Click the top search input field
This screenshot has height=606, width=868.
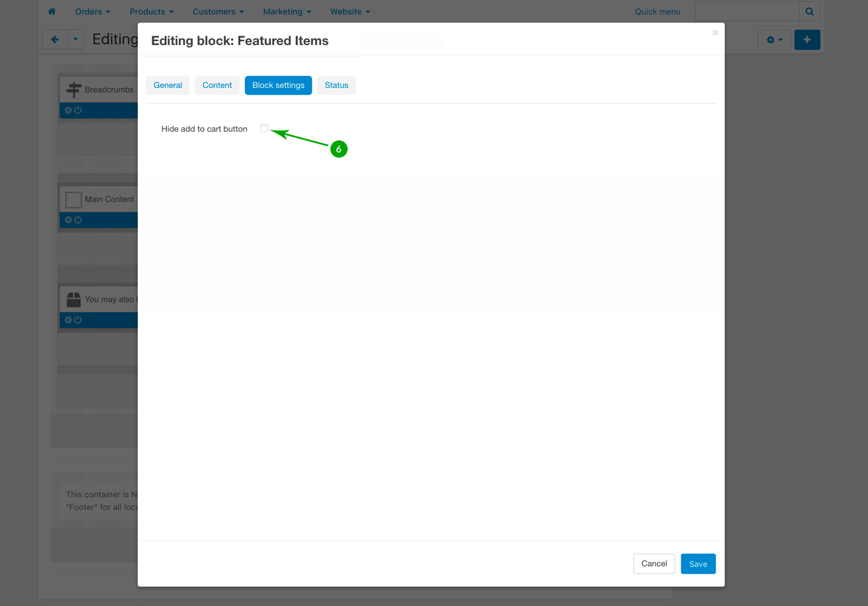[x=747, y=11]
